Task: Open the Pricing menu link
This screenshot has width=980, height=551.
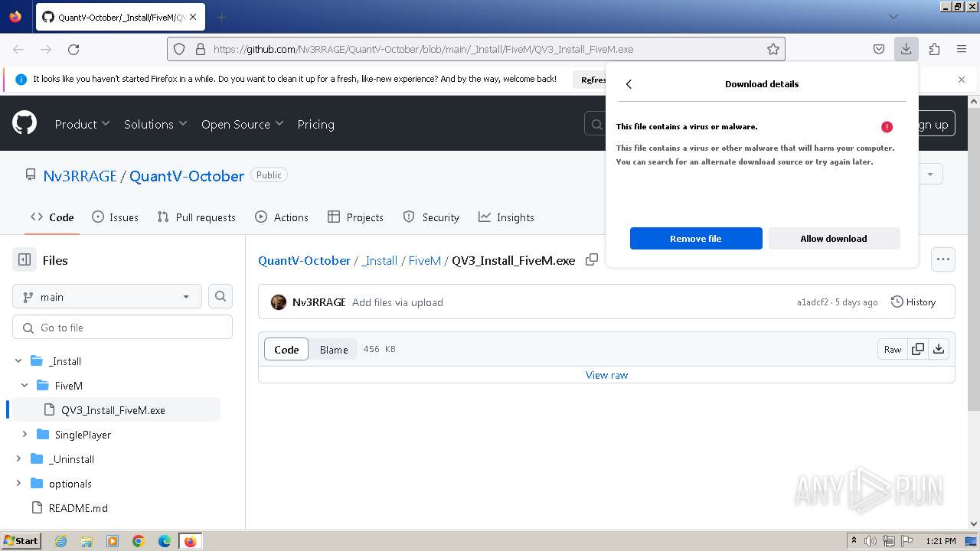Action: [315, 124]
